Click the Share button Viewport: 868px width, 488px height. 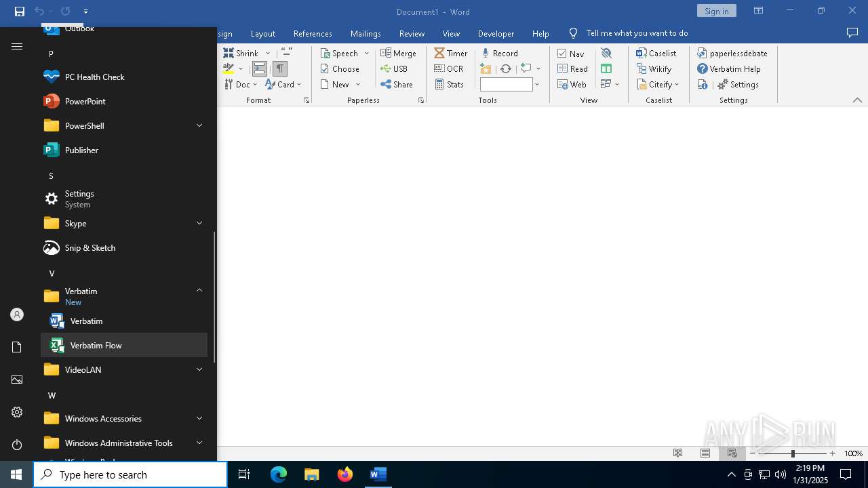point(397,84)
